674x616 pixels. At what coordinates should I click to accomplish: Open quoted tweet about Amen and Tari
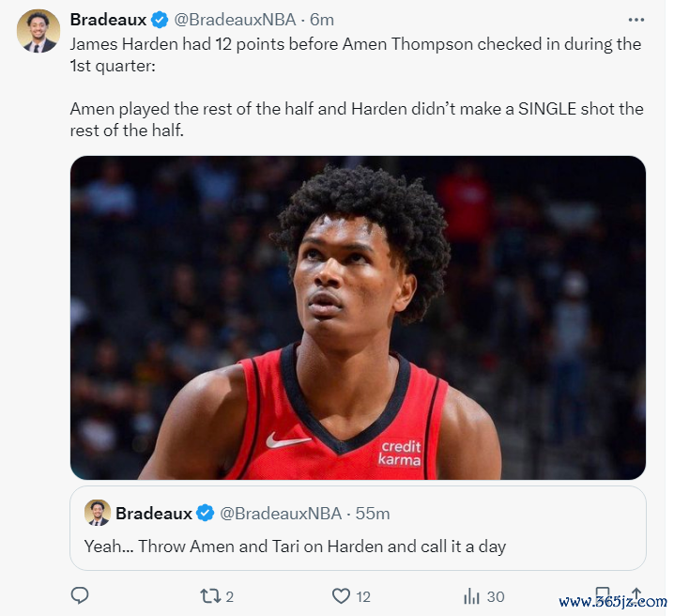click(358, 529)
